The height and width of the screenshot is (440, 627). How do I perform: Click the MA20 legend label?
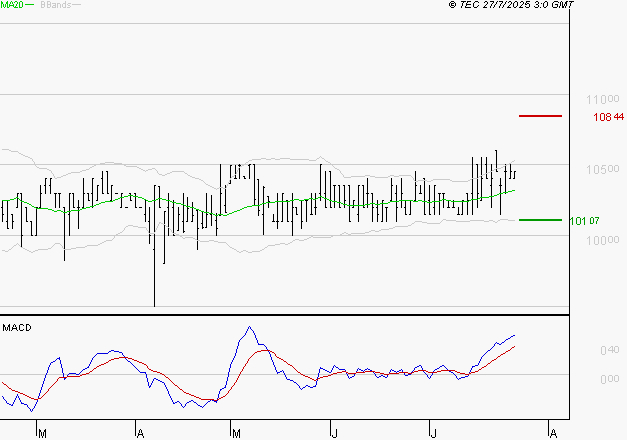[11, 5]
